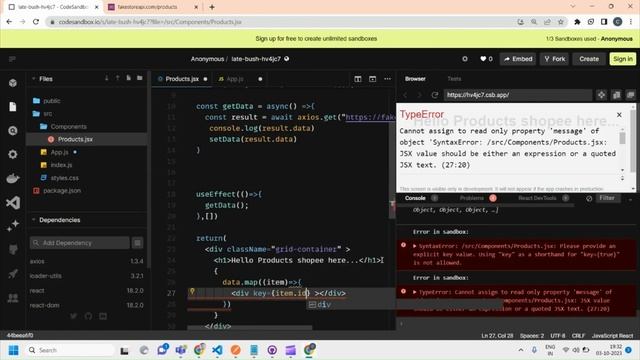Click the Create button

(x=589, y=59)
